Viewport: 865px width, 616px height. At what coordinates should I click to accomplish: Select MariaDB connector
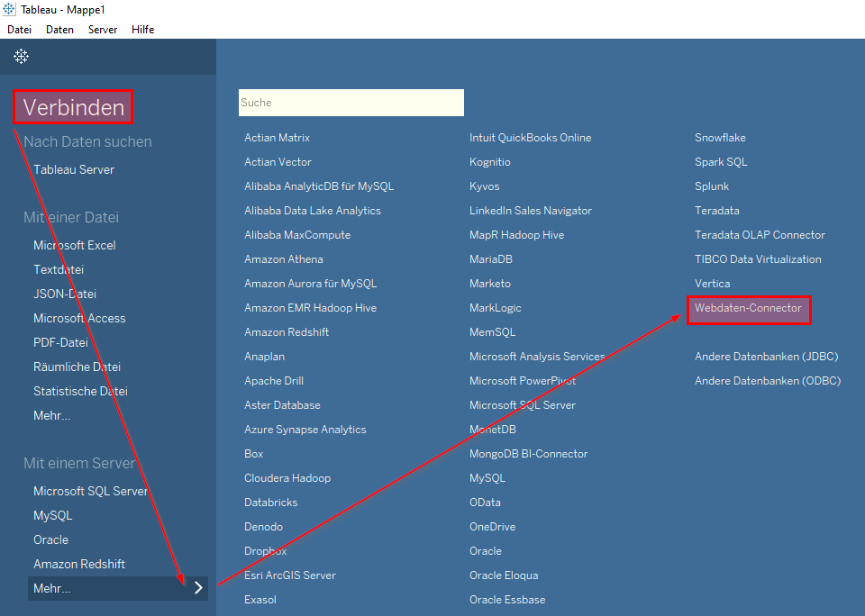[491, 258]
